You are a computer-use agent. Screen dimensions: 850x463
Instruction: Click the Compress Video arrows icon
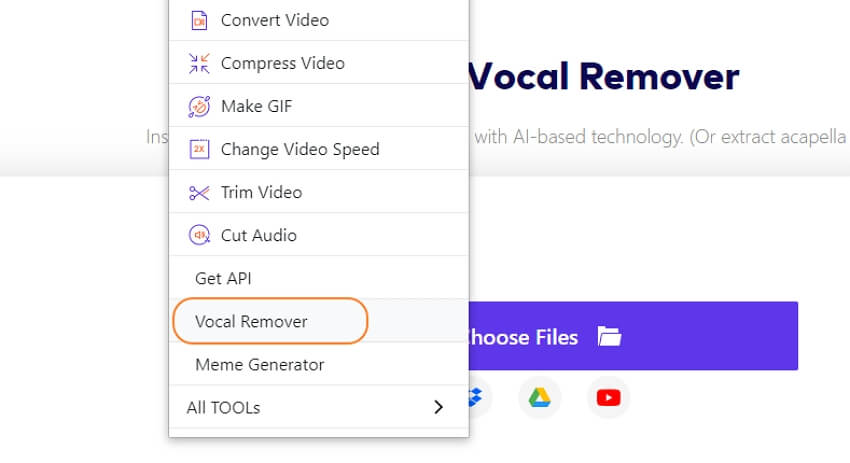point(199,63)
